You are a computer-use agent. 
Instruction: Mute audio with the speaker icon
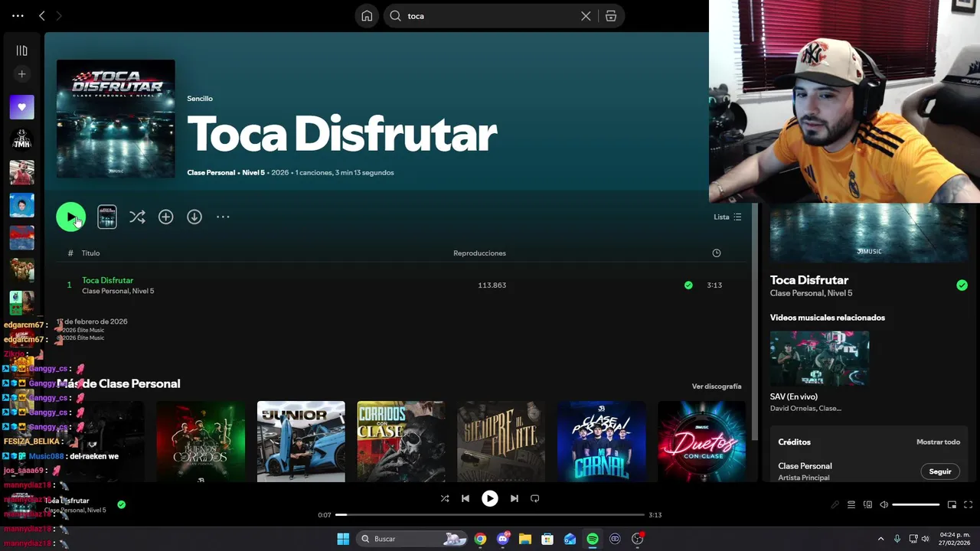[884, 505]
